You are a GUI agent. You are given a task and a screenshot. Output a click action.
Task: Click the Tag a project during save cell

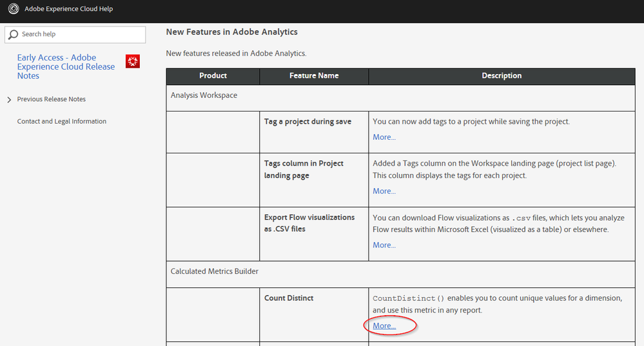[307, 122]
